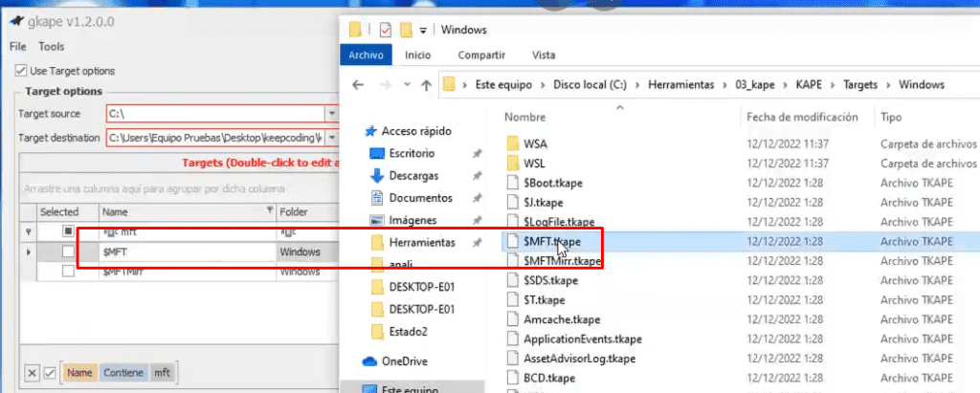Image resolution: width=980 pixels, height=393 pixels.
Task: Select the $MFT name cell in gkape
Action: pyautogui.click(x=187, y=251)
